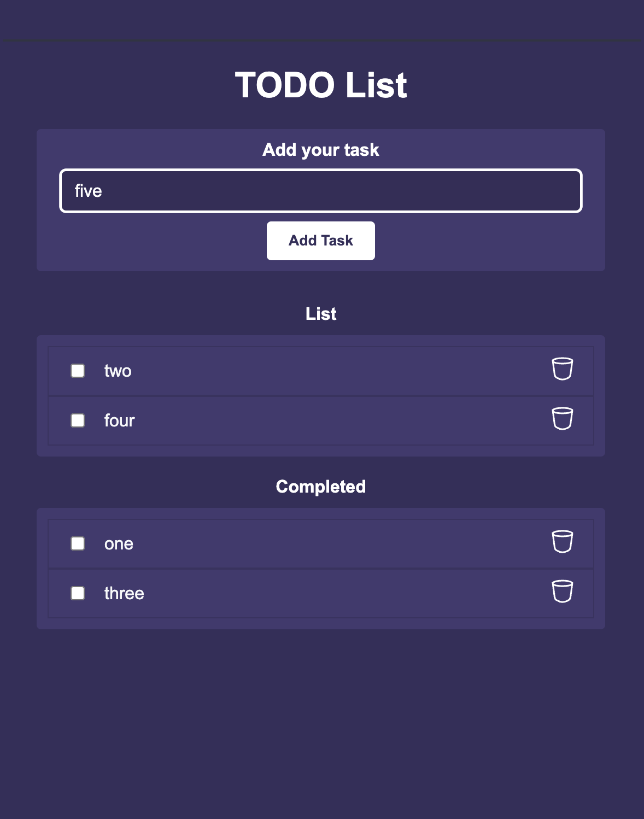Tick the 'four' task checkbox
The height and width of the screenshot is (819, 644).
click(x=78, y=420)
